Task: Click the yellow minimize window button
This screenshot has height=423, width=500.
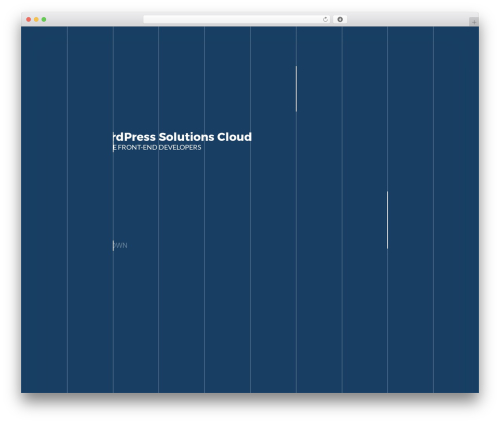Action: click(36, 20)
